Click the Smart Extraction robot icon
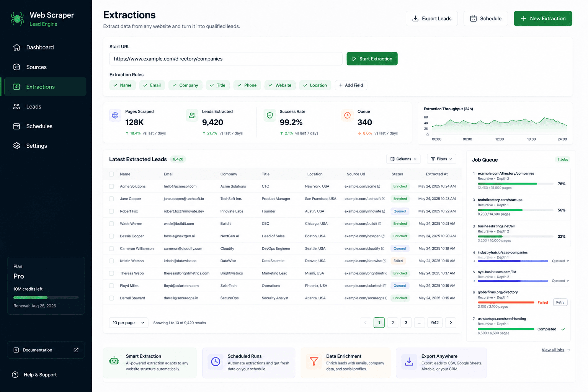588x392 pixels. coord(114,360)
